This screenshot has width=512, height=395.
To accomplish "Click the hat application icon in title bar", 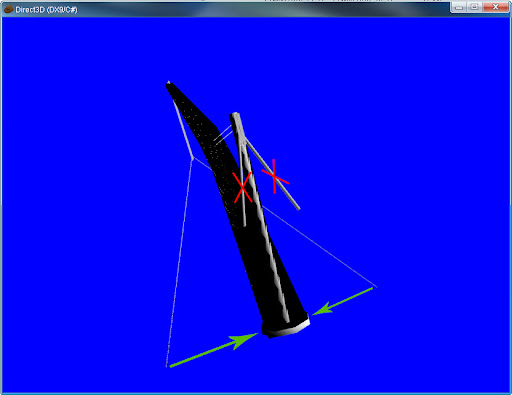I will coord(8,9).
